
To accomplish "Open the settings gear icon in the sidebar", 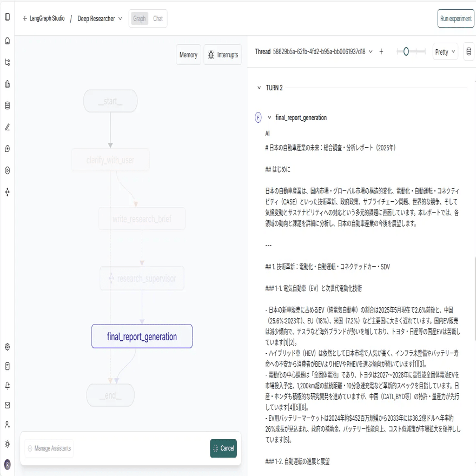I will pos(8,347).
